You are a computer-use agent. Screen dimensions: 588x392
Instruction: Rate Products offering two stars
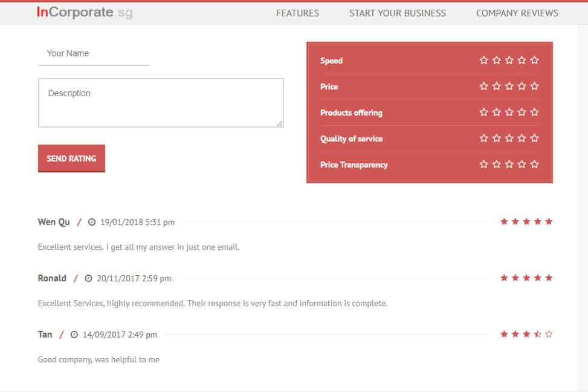pyautogui.click(x=497, y=113)
